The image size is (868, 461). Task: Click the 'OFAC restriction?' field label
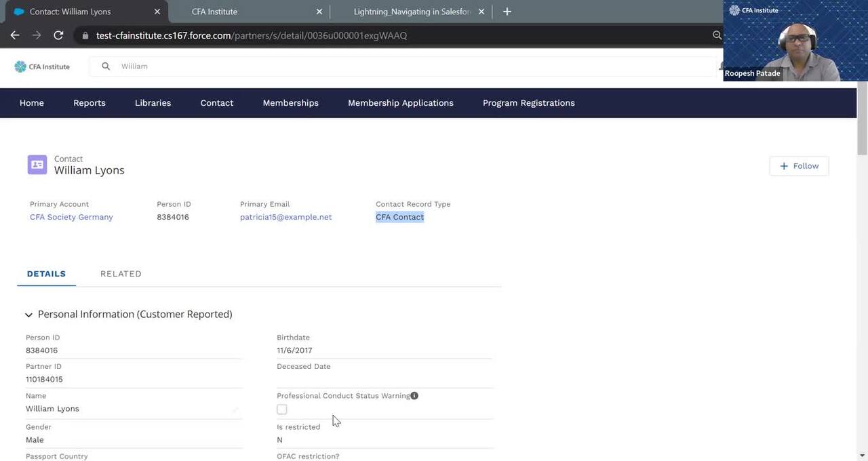pos(308,456)
